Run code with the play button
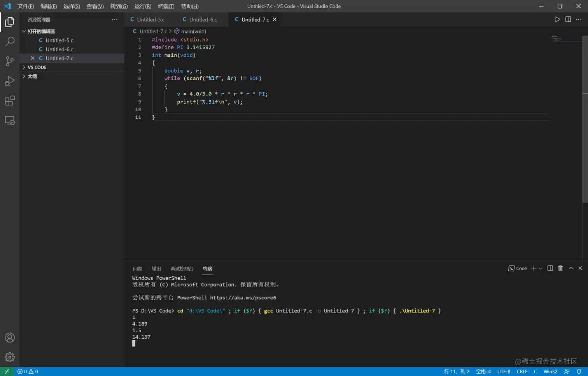This screenshot has height=376, width=588. [557, 19]
